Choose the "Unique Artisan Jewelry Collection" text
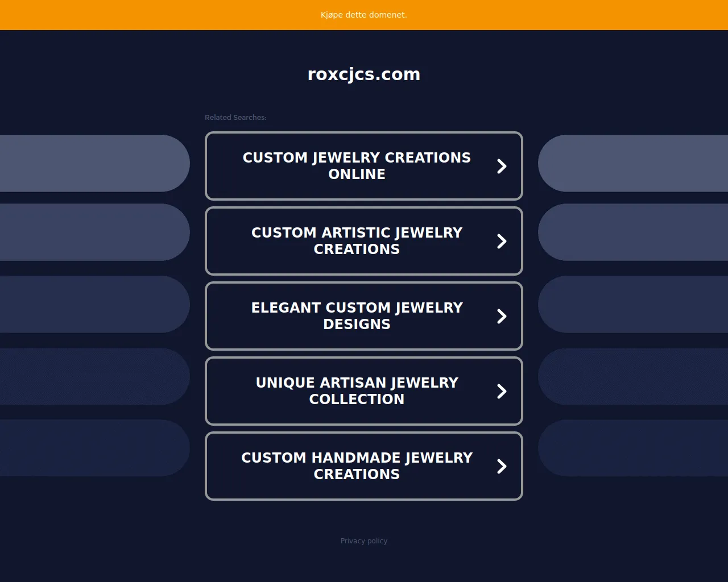Viewport: 728px width, 582px height. [x=357, y=391]
